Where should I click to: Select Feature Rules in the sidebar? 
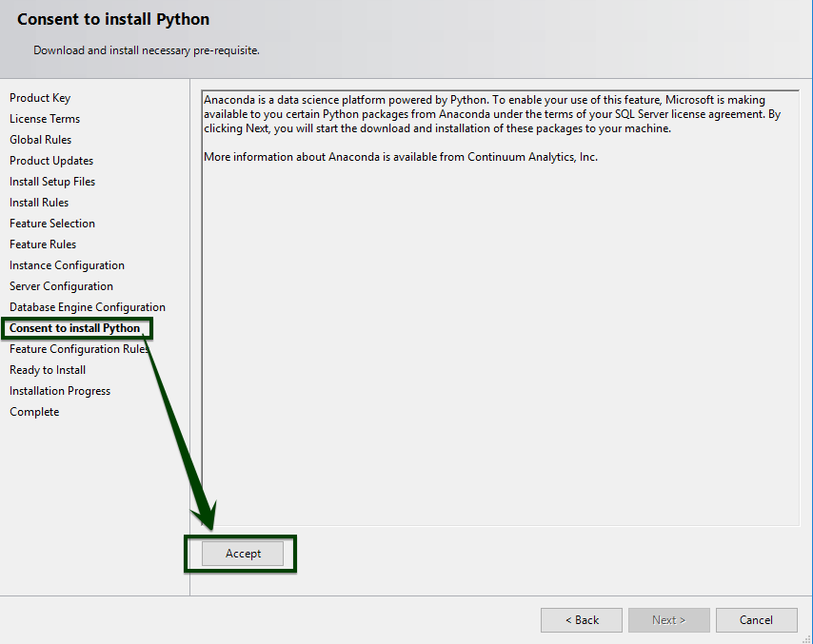(43, 244)
